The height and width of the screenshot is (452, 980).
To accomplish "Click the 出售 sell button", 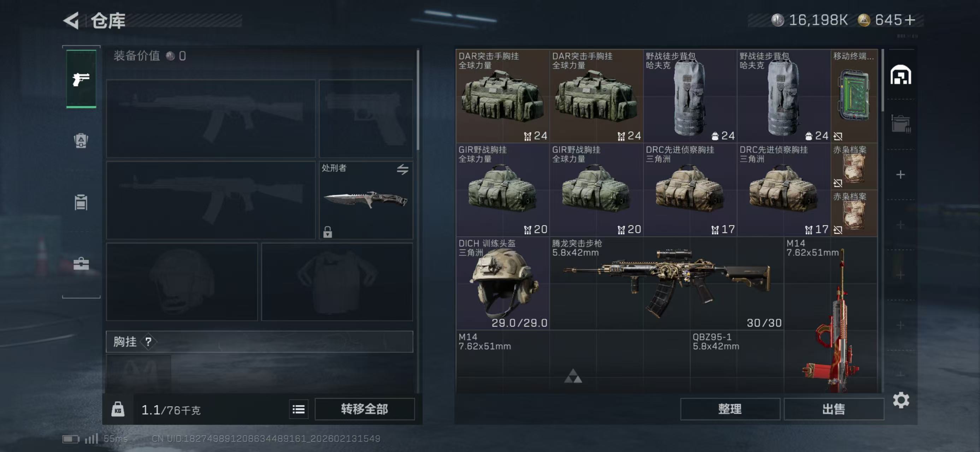I will [833, 409].
